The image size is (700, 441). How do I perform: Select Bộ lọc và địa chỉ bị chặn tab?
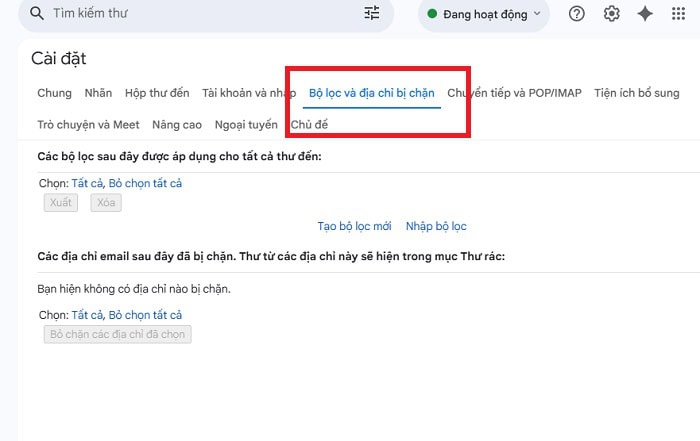point(371,93)
